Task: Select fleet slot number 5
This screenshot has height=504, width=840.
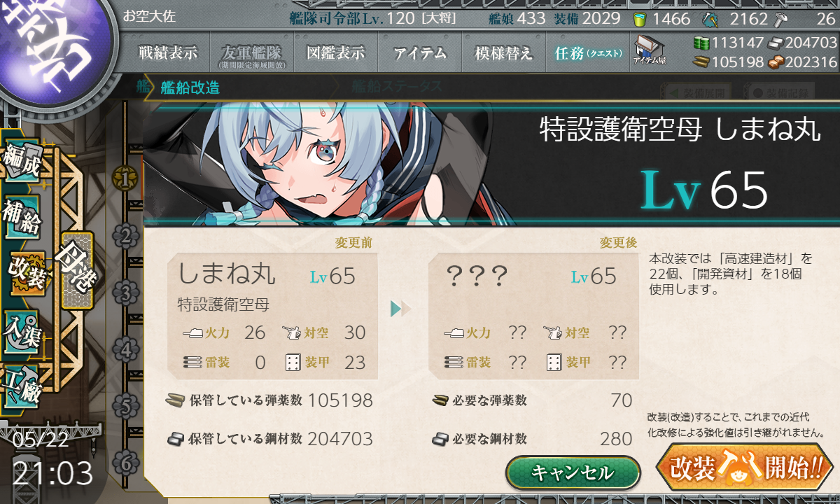Action: click(125, 406)
